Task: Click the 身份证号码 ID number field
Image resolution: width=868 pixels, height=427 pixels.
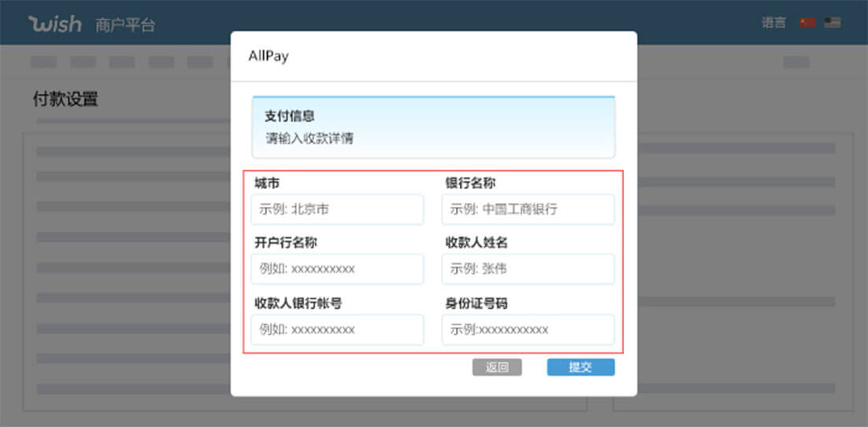Action: pyautogui.click(x=528, y=329)
